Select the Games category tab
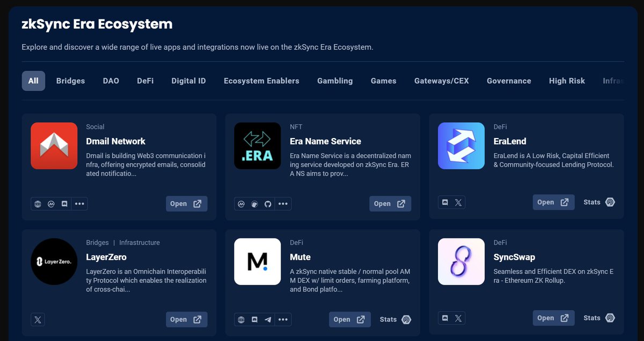 tap(384, 81)
